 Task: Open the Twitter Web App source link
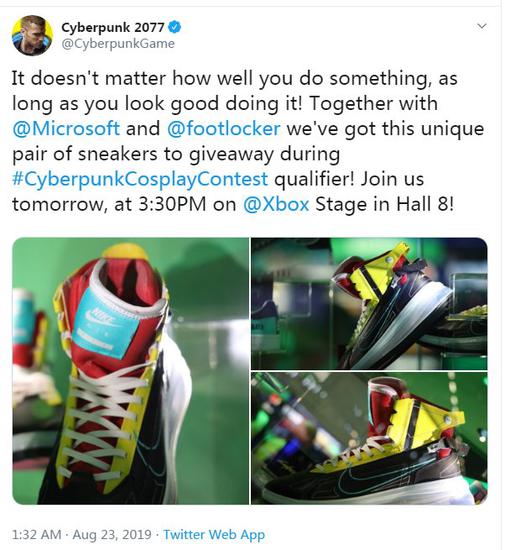(214, 535)
